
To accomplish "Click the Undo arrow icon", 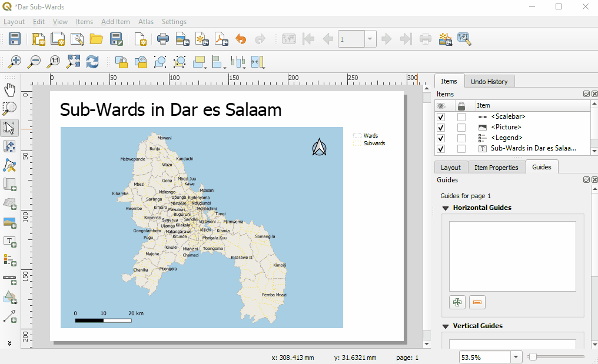I will (x=241, y=39).
